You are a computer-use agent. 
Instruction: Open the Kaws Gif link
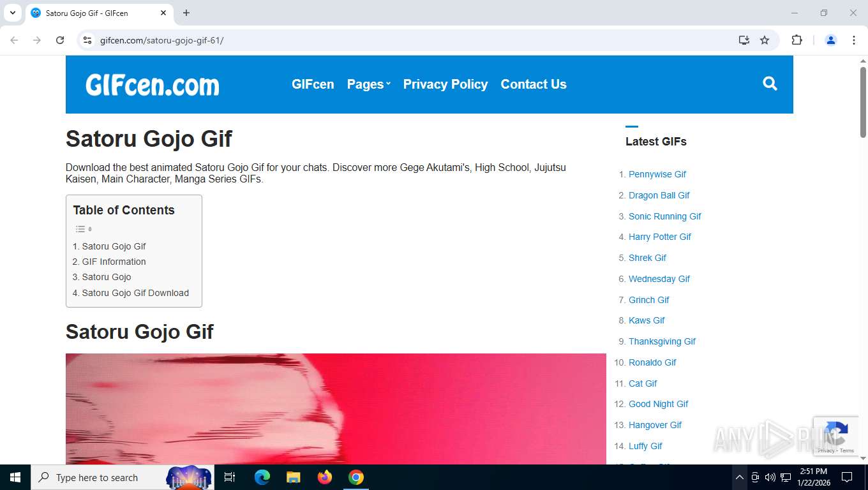click(647, 320)
